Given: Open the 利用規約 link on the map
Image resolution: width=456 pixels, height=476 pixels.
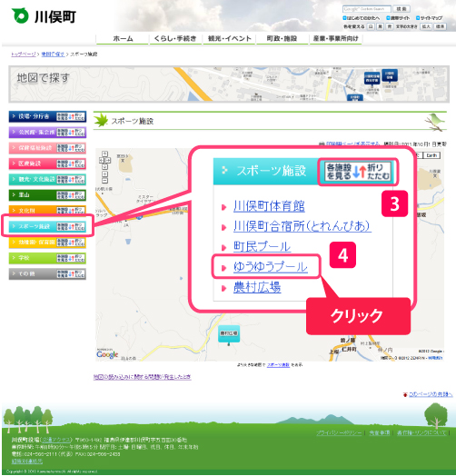Looking at the screenshot, I should [436, 358].
